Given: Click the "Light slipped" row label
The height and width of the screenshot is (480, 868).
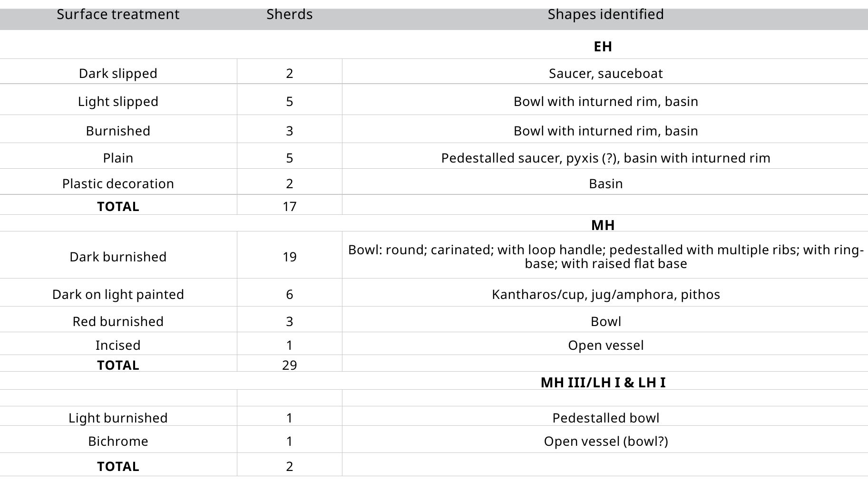Looking at the screenshot, I should (118, 101).
